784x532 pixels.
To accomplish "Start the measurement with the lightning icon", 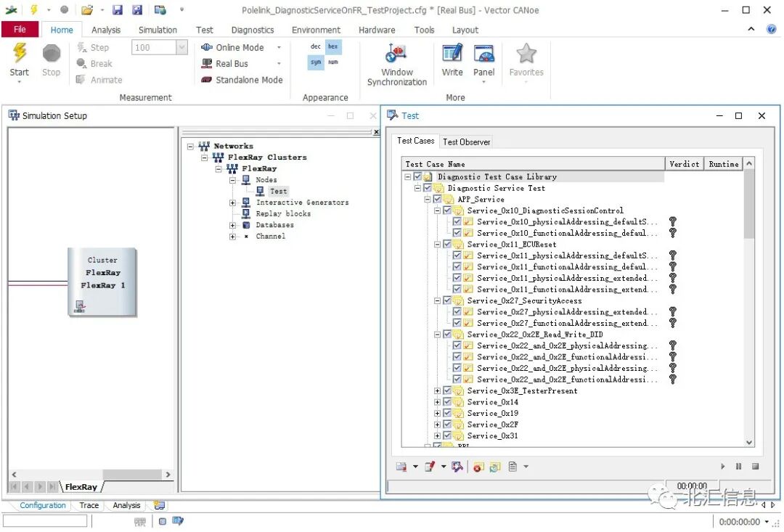I will click(19, 54).
